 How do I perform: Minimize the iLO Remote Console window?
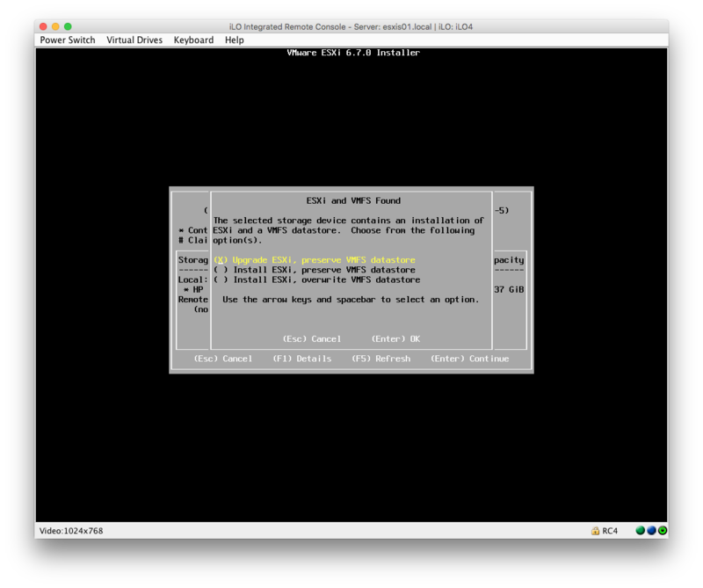(x=55, y=26)
